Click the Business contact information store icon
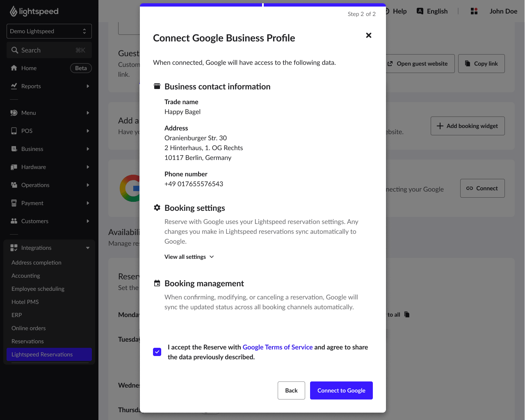 [x=157, y=86]
